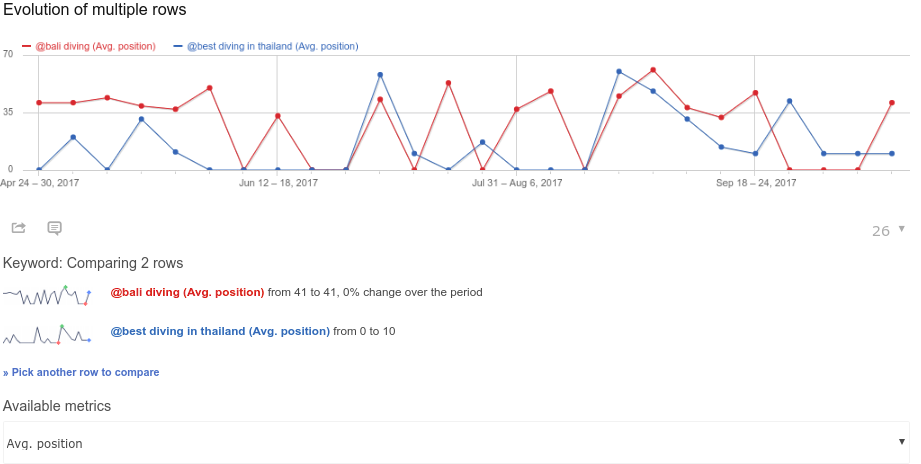
Task: Toggle @best diving in thailand legend label
Action: click(x=272, y=46)
